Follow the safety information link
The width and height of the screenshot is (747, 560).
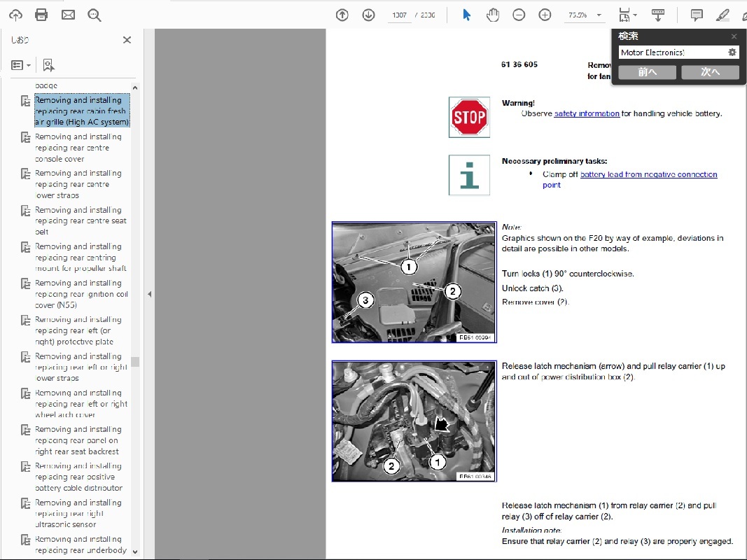click(x=587, y=113)
